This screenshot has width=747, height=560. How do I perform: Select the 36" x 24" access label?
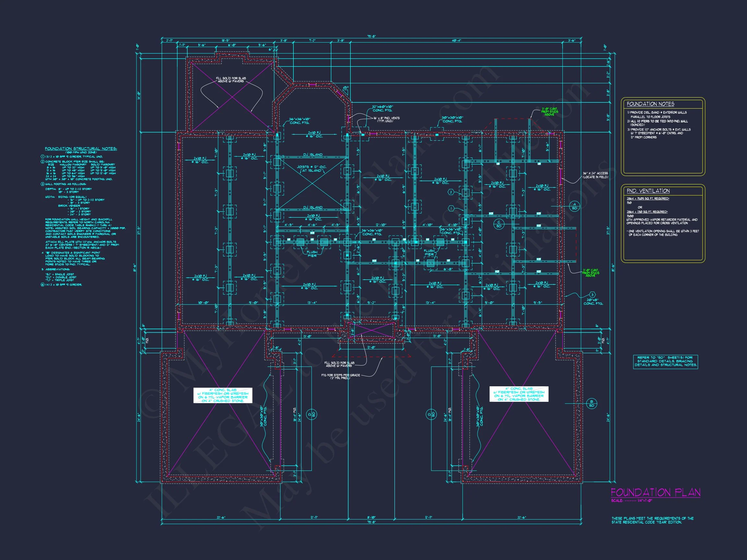[595, 175]
